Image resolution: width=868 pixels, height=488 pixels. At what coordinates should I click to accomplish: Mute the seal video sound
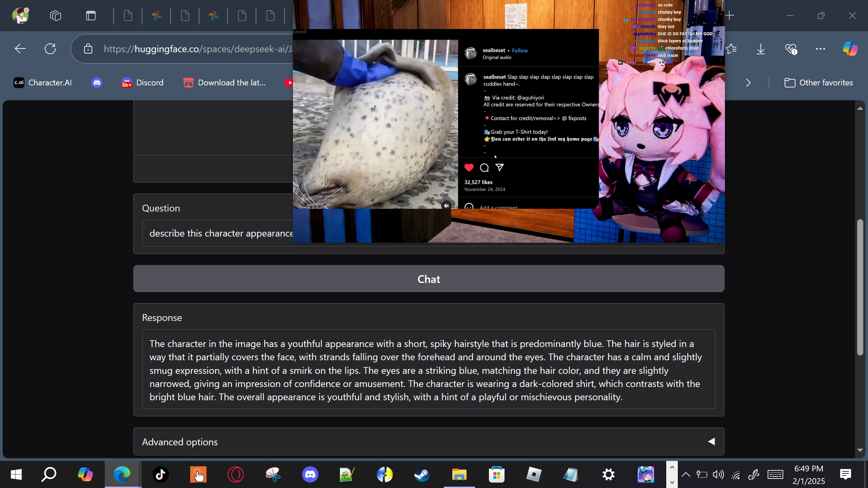pyautogui.click(x=446, y=205)
